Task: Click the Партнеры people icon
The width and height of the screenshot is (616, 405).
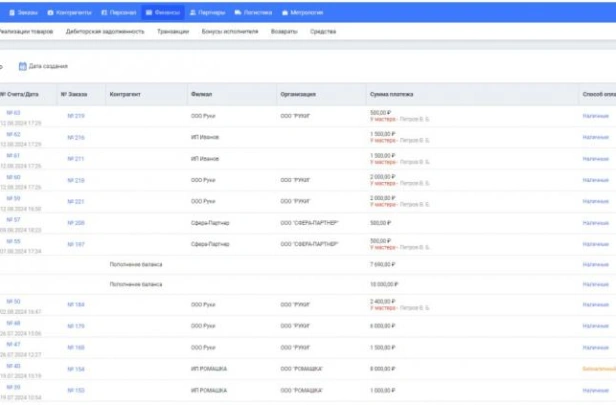Action: pos(192,13)
